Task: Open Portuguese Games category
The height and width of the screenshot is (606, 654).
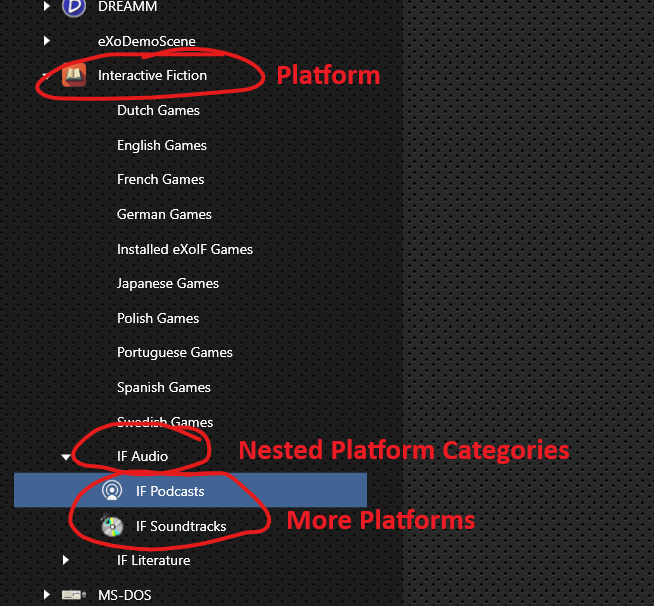Action: 174,352
